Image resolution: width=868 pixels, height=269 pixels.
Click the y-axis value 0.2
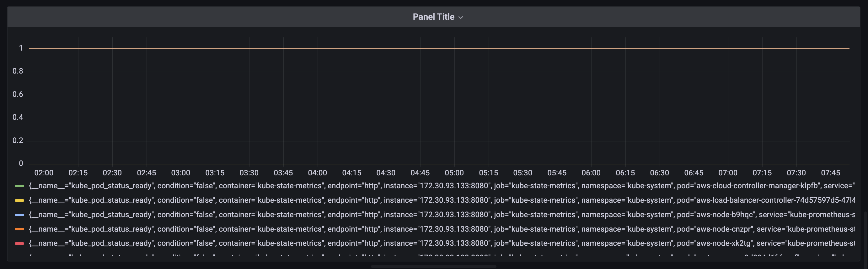click(x=18, y=140)
